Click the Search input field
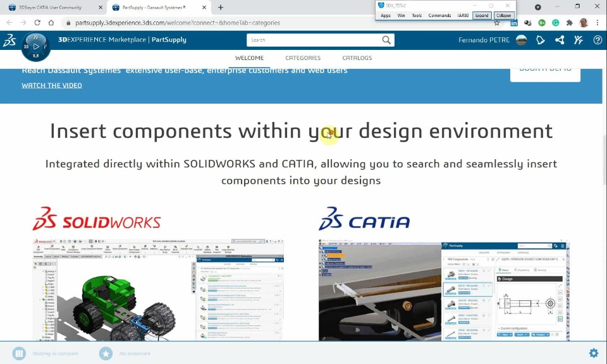This screenshot has width=607, height=364. coord(314,40)
